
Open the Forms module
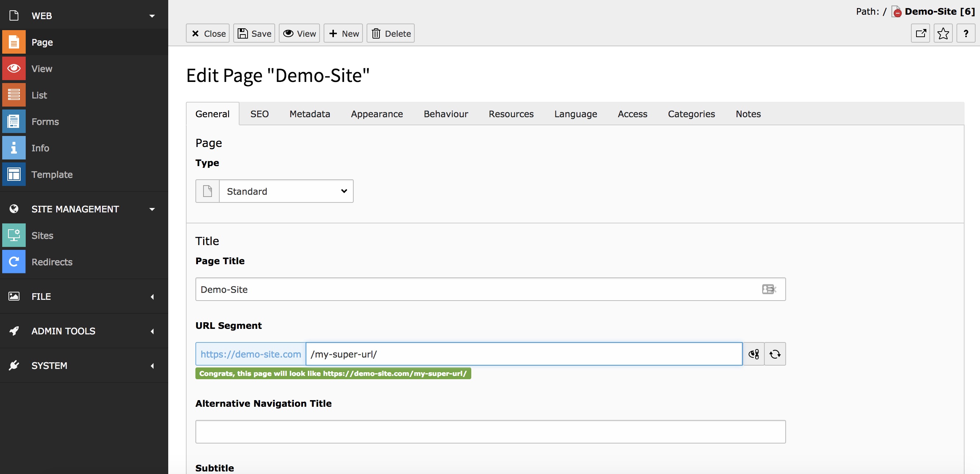pos(84,122)
